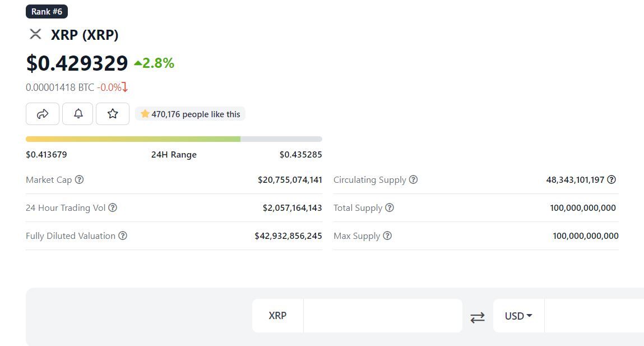Click Fully Diluted Valuation help icon
644x346 pixels.
click(x=123, y=236)
